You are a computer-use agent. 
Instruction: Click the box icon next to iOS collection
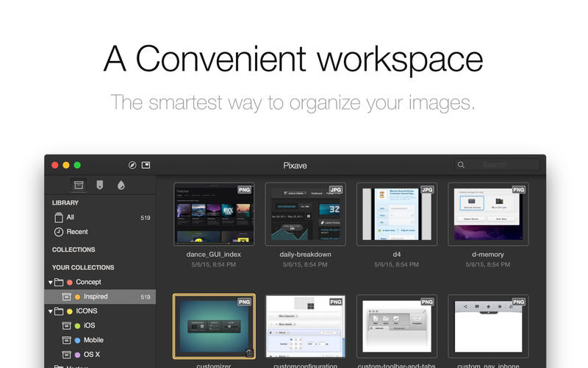pyautogui.click(x=66, y=326)
